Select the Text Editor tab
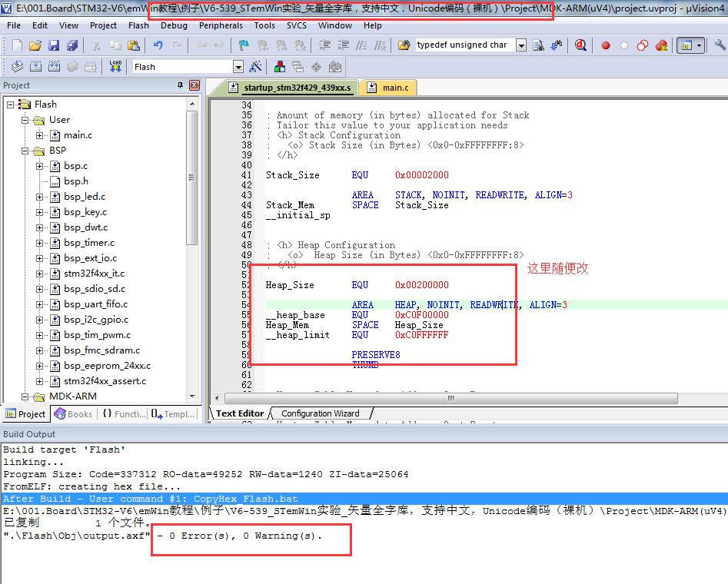Viewport: 728px width, 584px height. click(239, 413)
